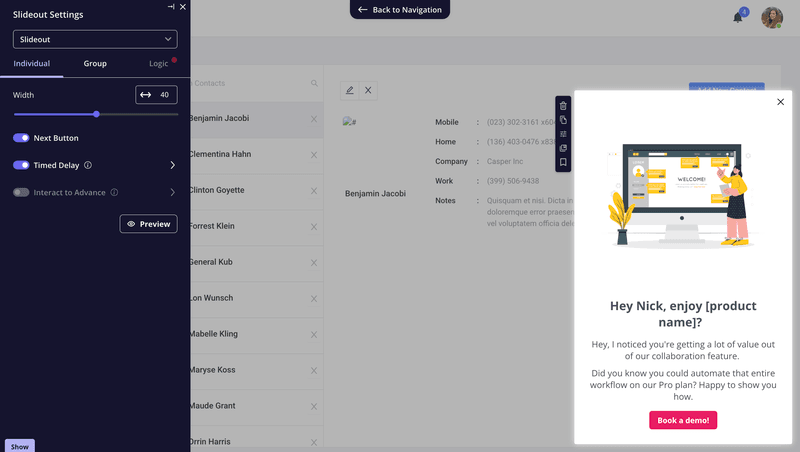This screenshot has width=800, height=452.
Task: Open the Slideout type dropdown
Action: point(95,39)
